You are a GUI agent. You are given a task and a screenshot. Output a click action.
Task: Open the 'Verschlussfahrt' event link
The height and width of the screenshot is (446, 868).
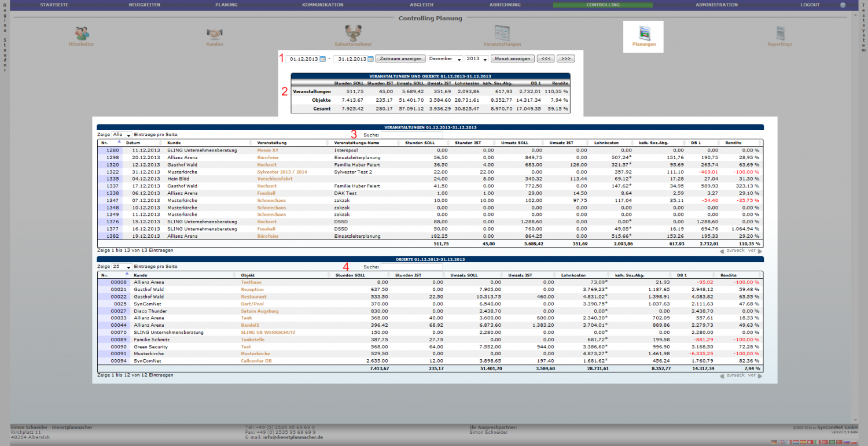pyautogui.click(x=274, y=179)
